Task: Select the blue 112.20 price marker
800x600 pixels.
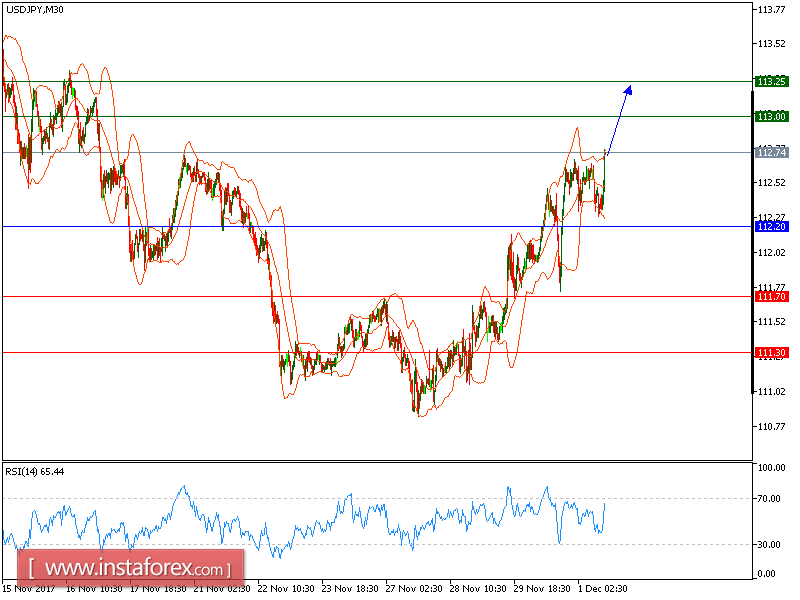Action: point(770,227)
